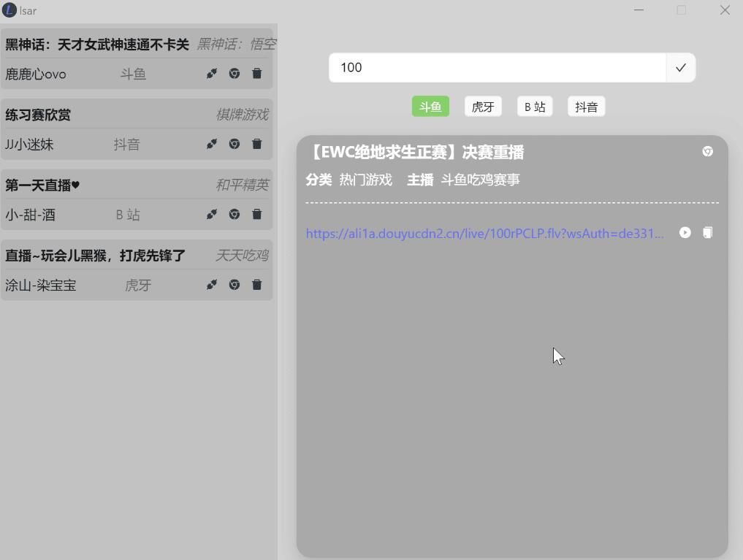Click the play-stream icon in the 涂山-染宝宝 row
This screenshot has width=743, height=560.
[x=211, y=285]
